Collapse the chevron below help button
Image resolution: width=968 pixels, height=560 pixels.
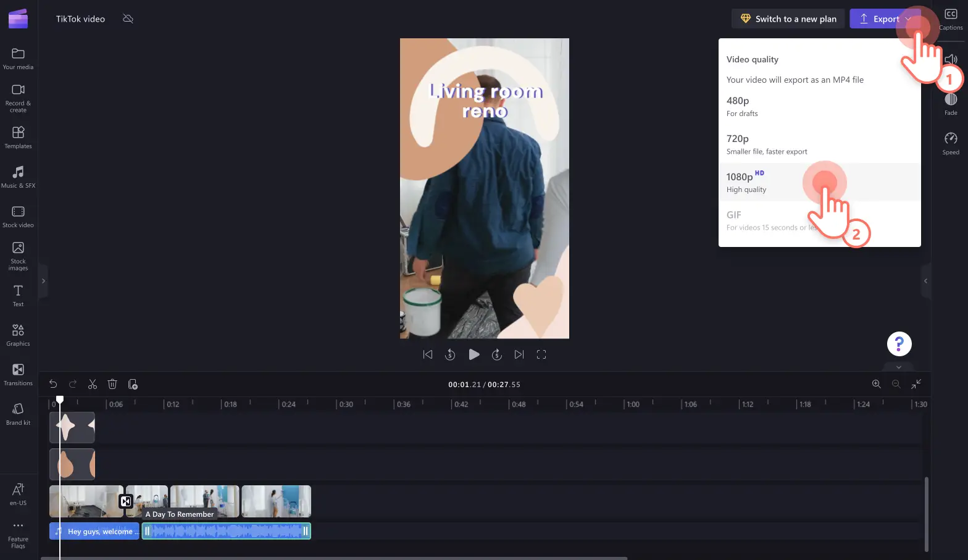[x=899, y=367]
